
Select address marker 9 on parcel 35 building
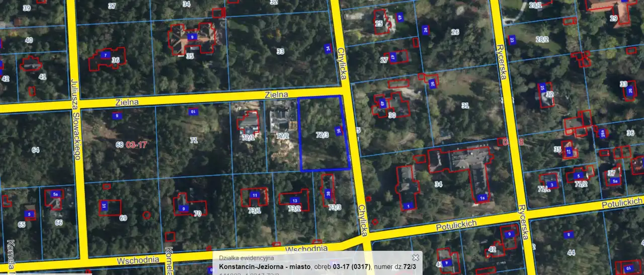191,37
